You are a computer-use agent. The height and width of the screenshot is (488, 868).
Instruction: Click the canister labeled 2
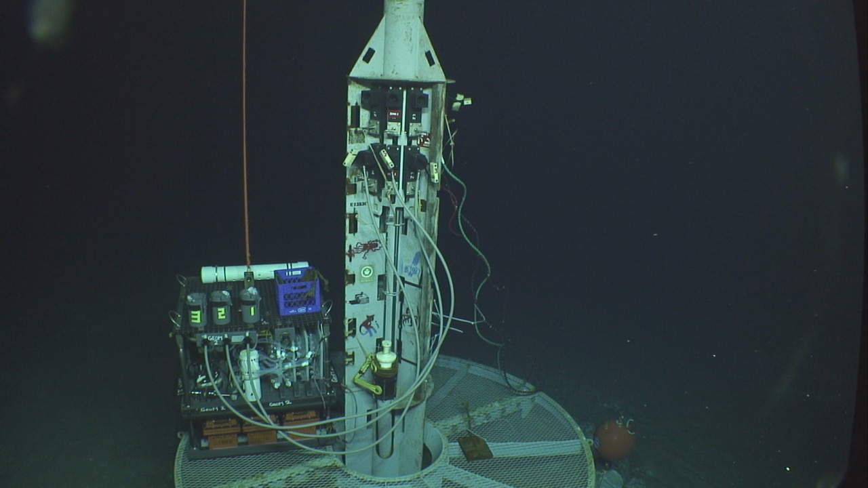(220, 308)
